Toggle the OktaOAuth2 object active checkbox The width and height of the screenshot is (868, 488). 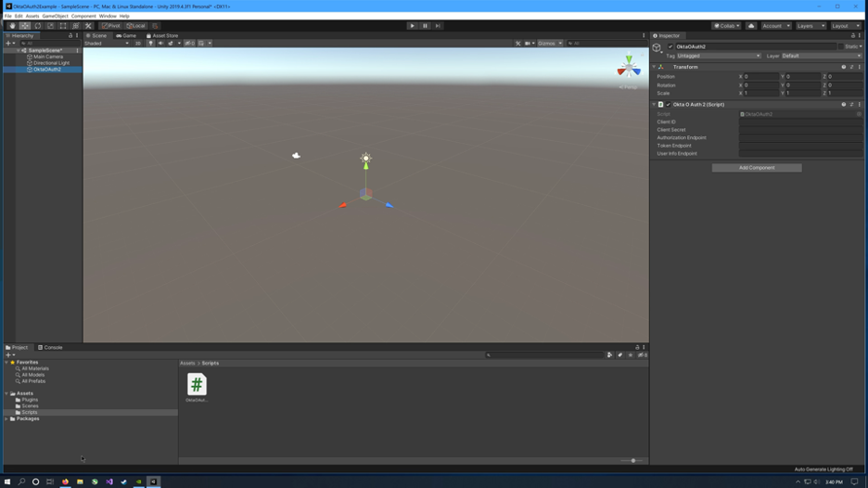point(670,46)
